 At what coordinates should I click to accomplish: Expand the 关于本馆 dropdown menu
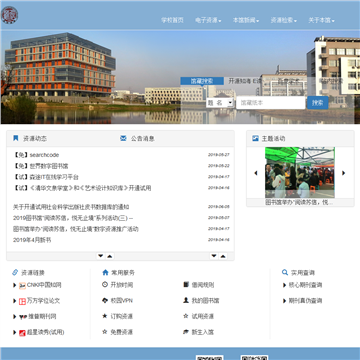click(321, 20)
